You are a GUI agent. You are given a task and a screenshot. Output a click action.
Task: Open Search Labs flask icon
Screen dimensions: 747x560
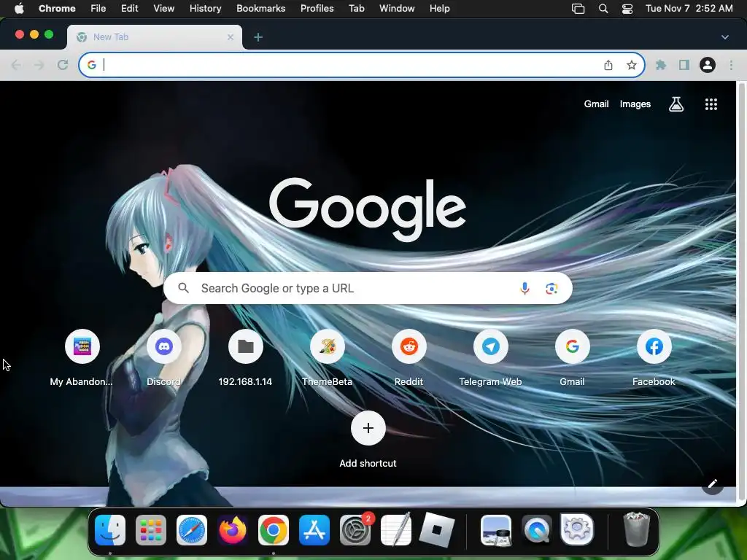(676, 104)
